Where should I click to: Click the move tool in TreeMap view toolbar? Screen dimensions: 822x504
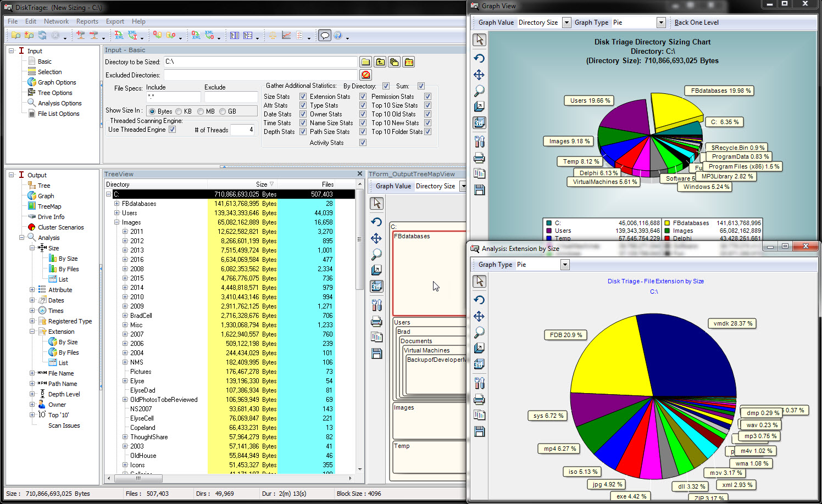point(376,238)
